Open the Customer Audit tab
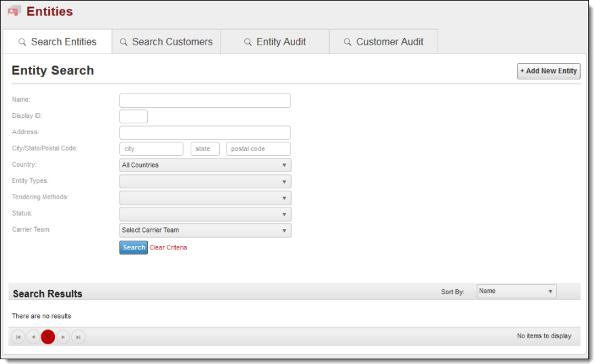Image resolution: width=595 pixels, height=364 pixels. (383, 42)
